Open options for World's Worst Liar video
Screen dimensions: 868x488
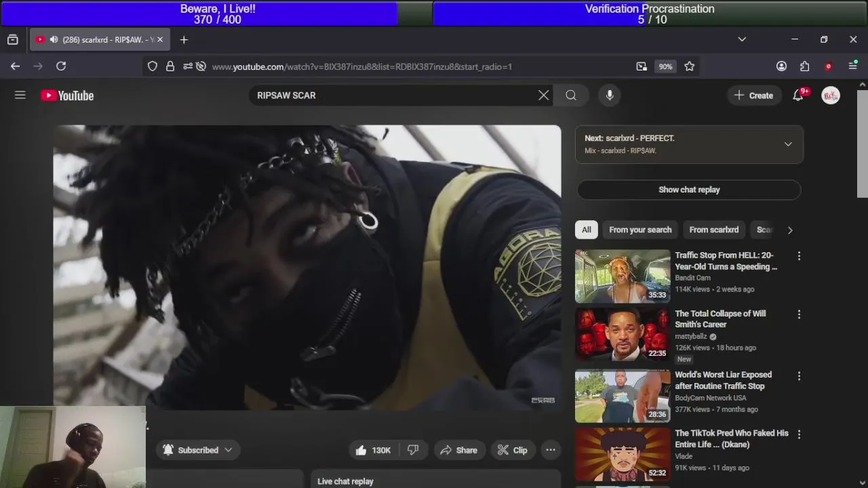click(799, 375)
